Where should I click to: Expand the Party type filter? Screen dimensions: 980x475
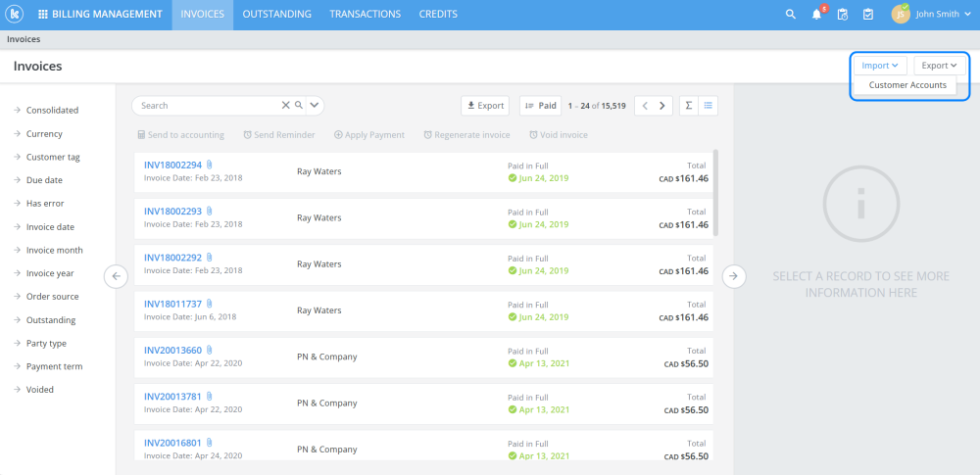39,343
